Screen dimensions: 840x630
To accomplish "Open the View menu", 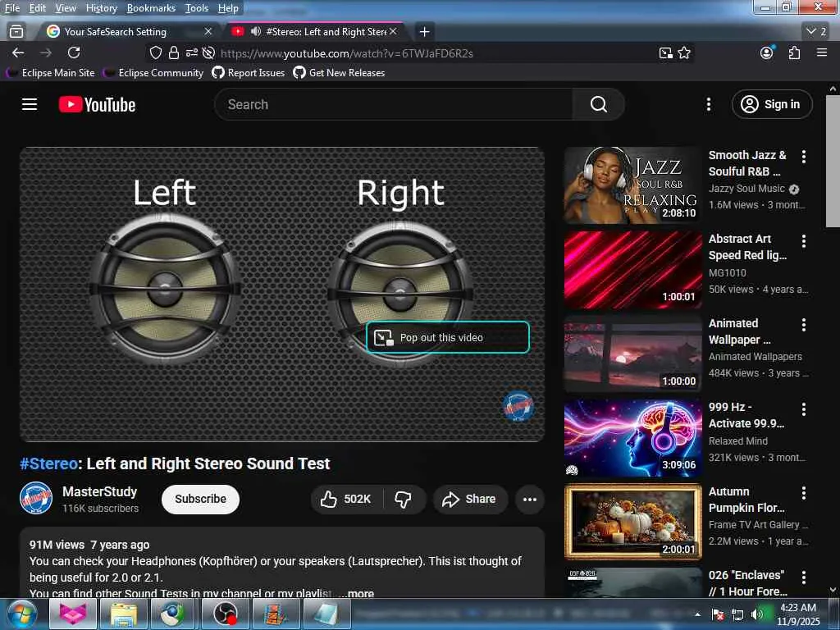I will click(66, 8).
